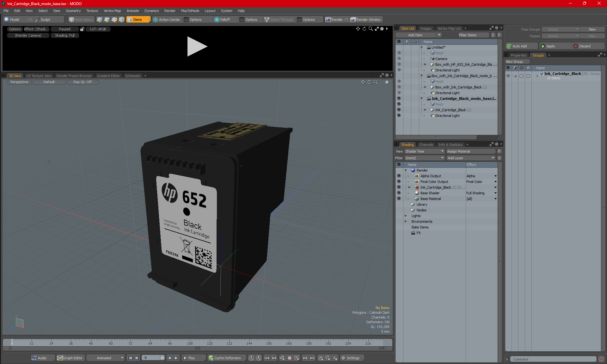Image resolution: width=607 pixels, height=364 pixels.
Task: Open the Vertex Map menu
Action: coord(112,11)
